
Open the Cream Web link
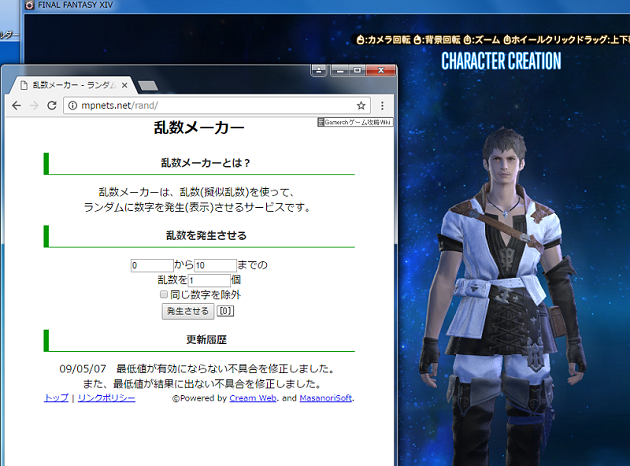(253, 398)
